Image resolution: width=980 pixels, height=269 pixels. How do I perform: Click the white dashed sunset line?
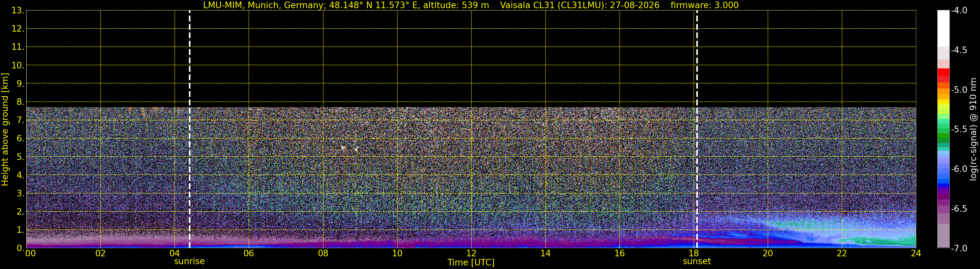coord(697,129)
